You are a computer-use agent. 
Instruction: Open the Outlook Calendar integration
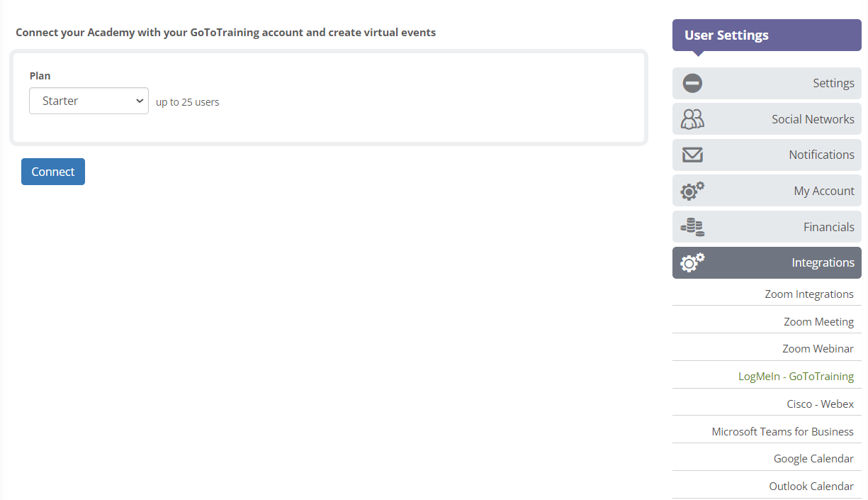click(x=811, y=486)
